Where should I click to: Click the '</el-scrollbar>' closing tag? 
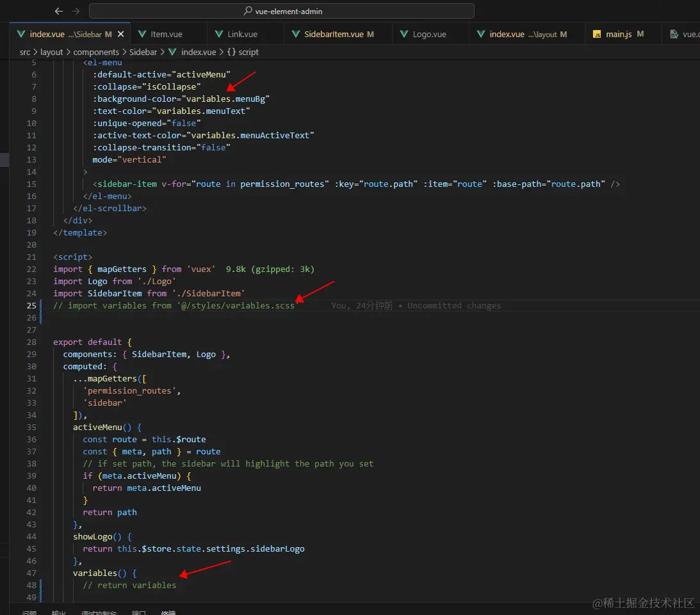tap(110, 208)
